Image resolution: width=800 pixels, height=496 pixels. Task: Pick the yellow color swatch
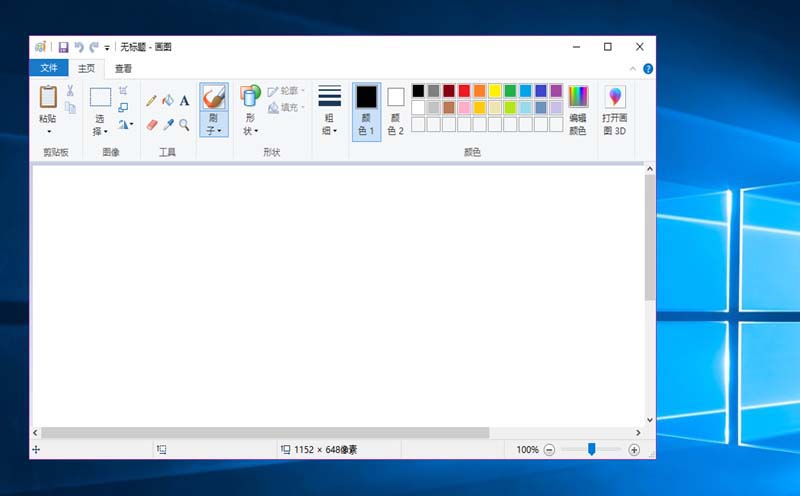pyautogui.click(x=494, y=91)
